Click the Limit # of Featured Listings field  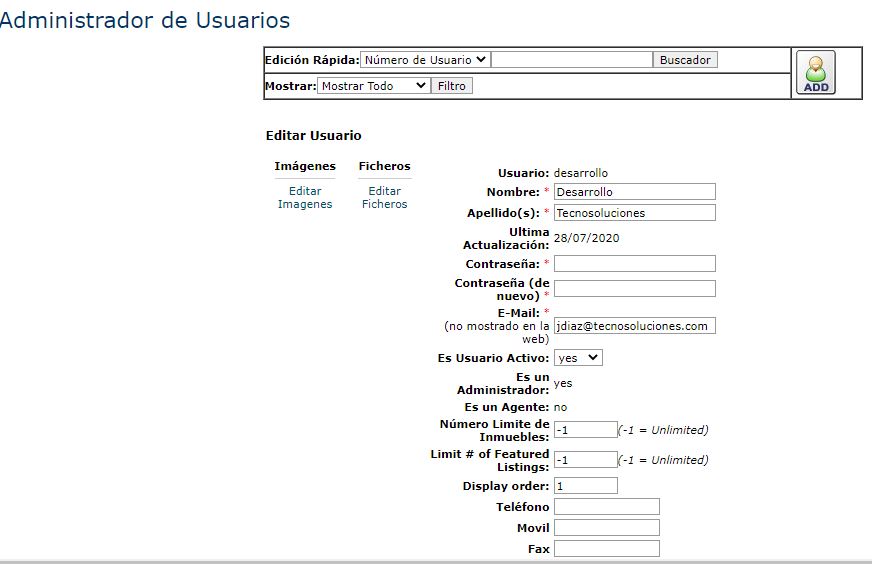coord(585,460)
